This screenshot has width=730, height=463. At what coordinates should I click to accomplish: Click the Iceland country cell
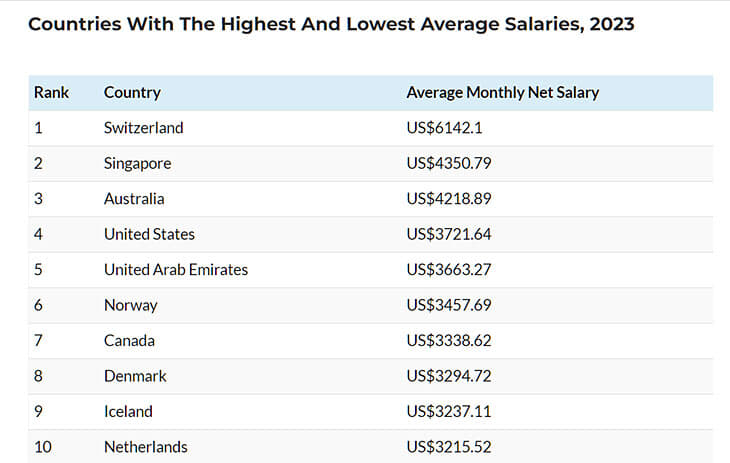(x=128, y=412)
